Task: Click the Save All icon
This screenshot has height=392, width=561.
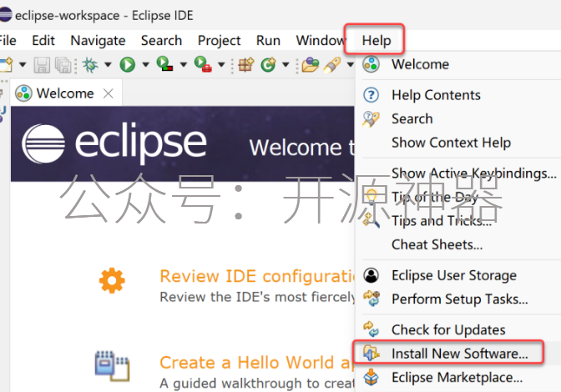Action: point(63,65)
